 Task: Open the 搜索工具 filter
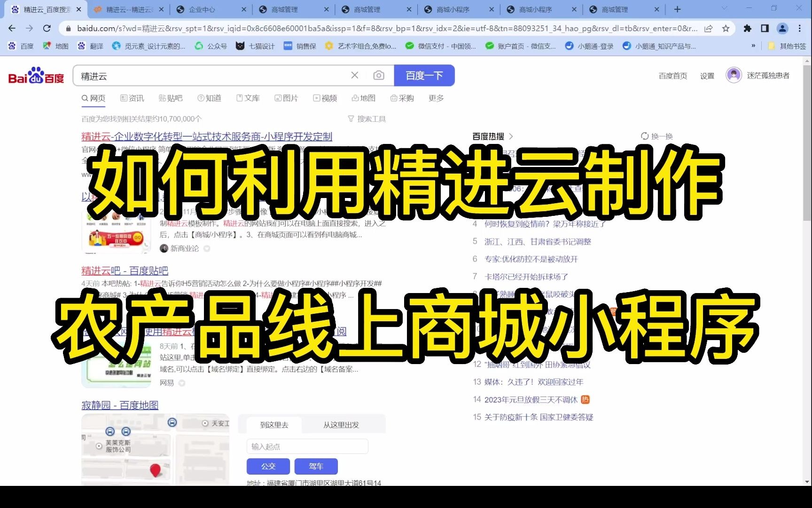click(367, 119)
